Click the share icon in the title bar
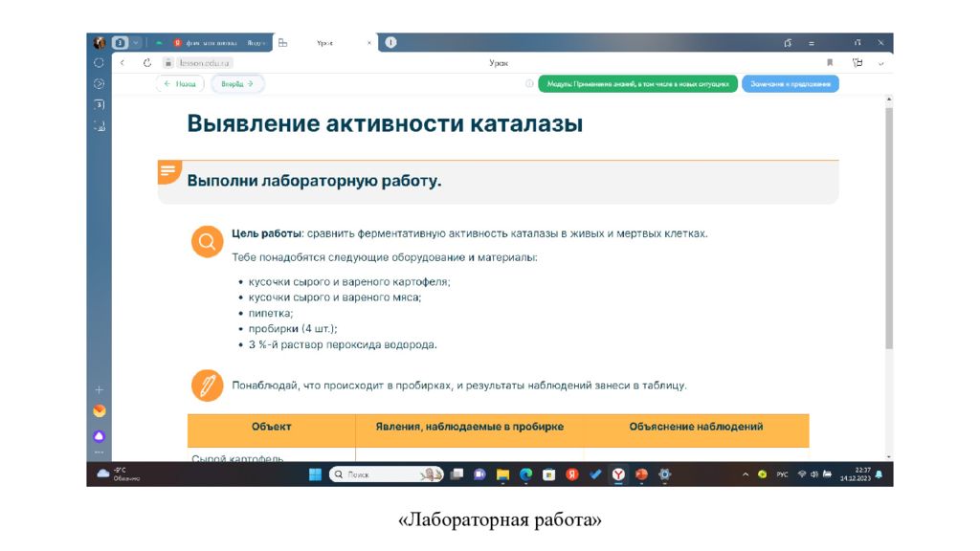 pyautogui.click(x=789, y=43)
